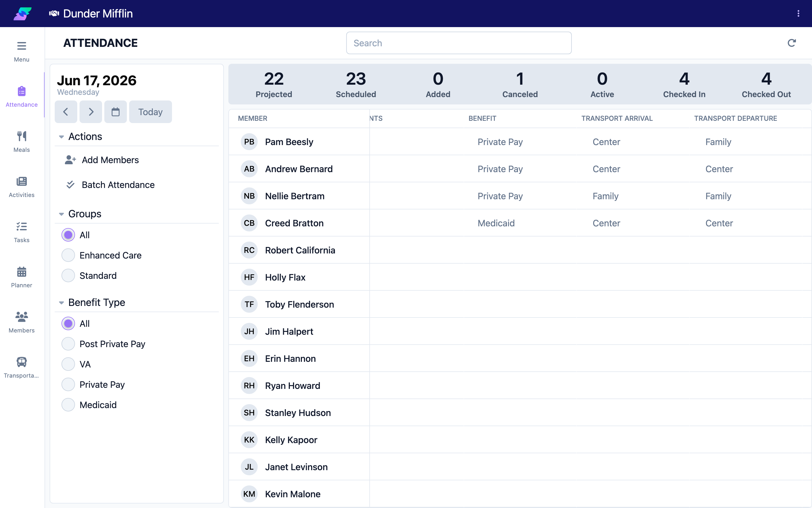Click the app logo in header
812x508 pixels.
point(23,14)
